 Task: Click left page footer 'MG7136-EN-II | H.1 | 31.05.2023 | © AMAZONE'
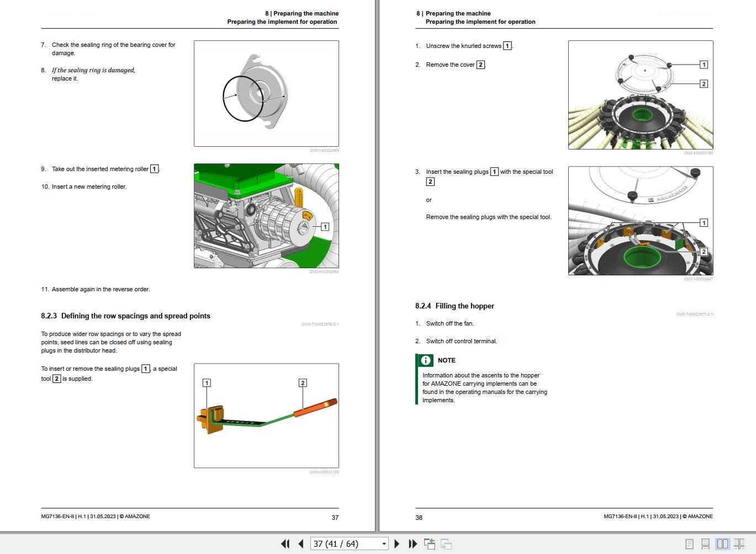click(x=96, y=516)
